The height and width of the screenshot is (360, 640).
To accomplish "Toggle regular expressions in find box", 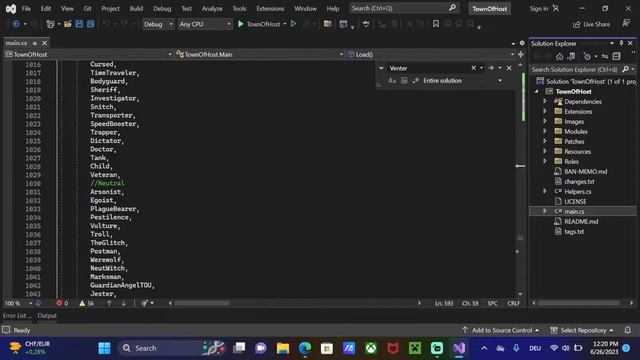I will pos(415,81).
